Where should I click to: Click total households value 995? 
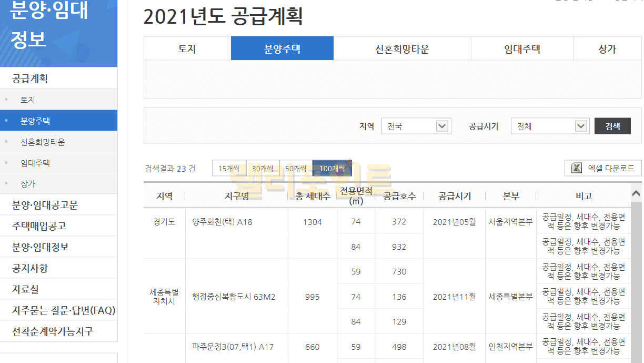313,297
